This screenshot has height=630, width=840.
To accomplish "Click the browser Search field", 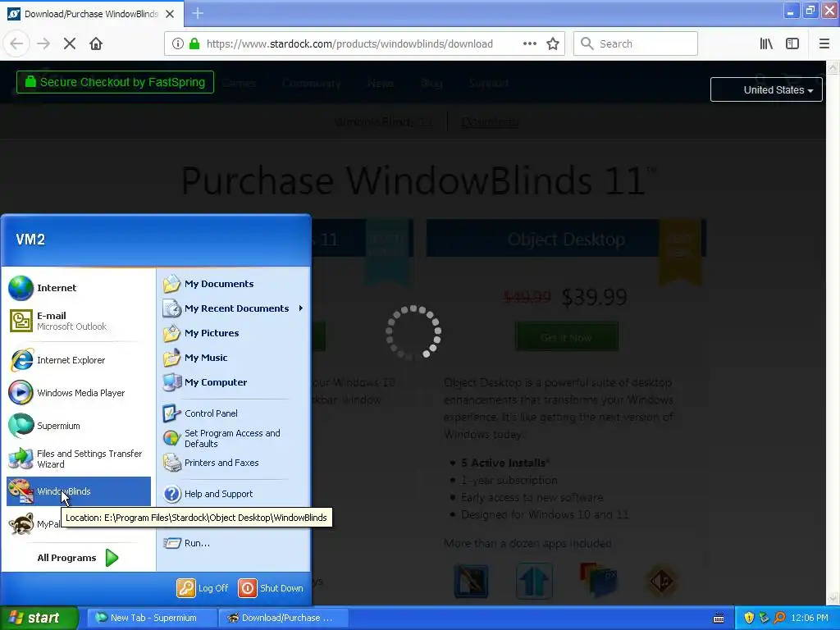I will (636, 44).
